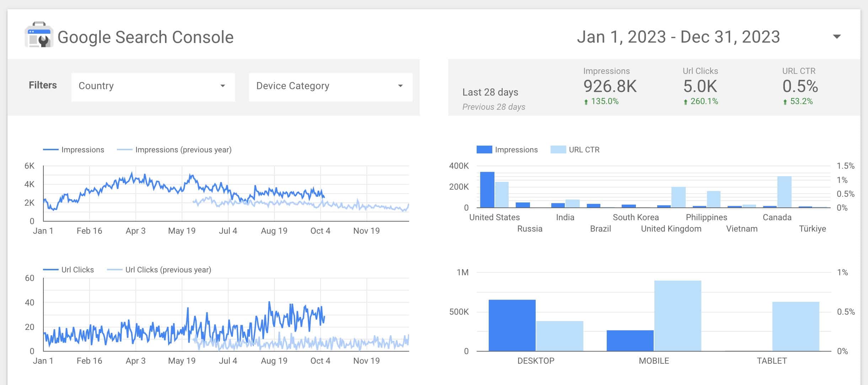Click Oct 4 label on Url Clicks chart

pyautogui.click(x=320, y=361)
